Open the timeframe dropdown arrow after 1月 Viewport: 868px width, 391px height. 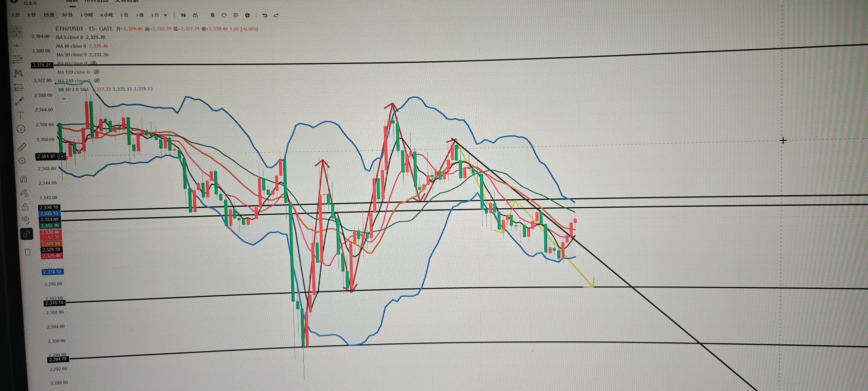tap(166, 15)
